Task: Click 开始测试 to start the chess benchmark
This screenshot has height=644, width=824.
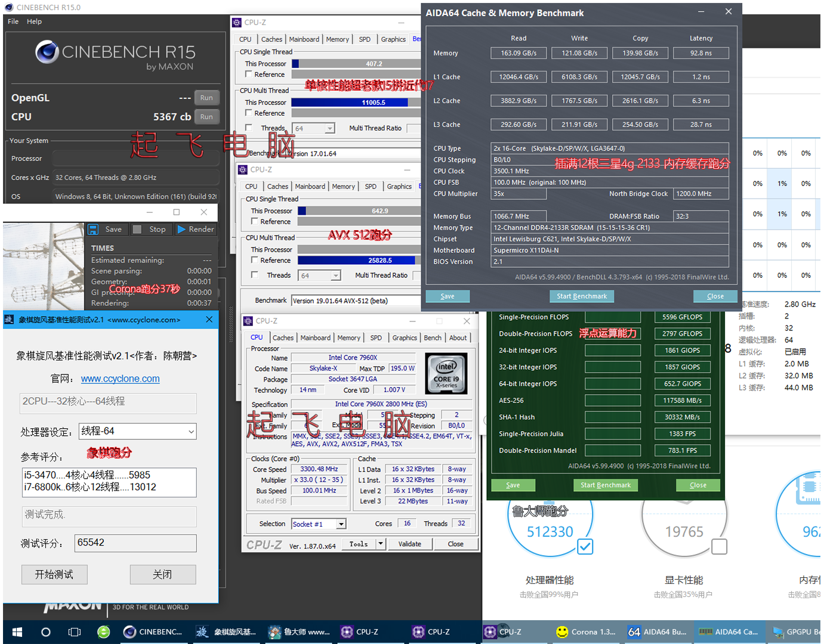Action: coord(54,574)
